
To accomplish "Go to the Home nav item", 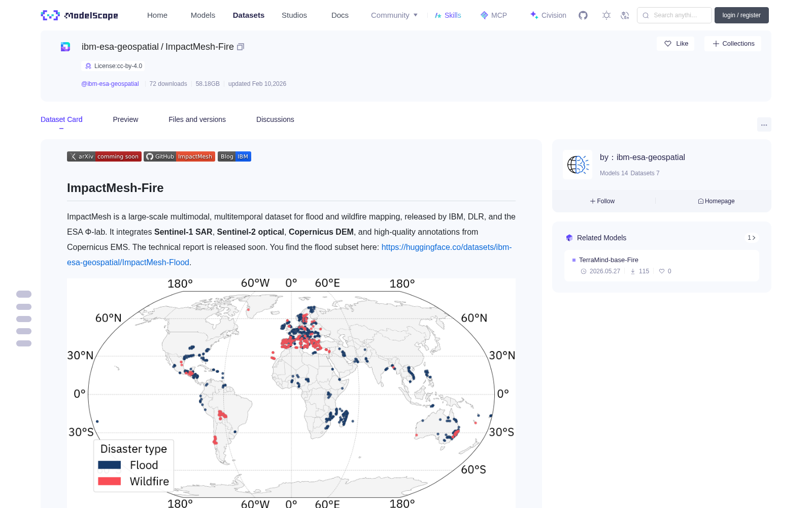I will coord(157,15).
